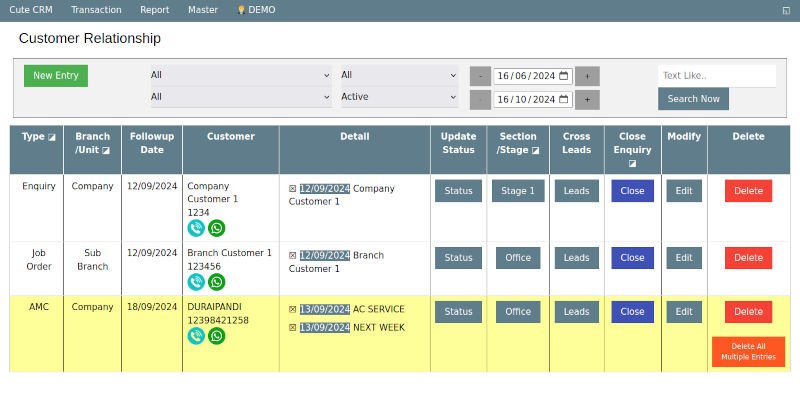Open the Transaction menu

click(96, 10)
